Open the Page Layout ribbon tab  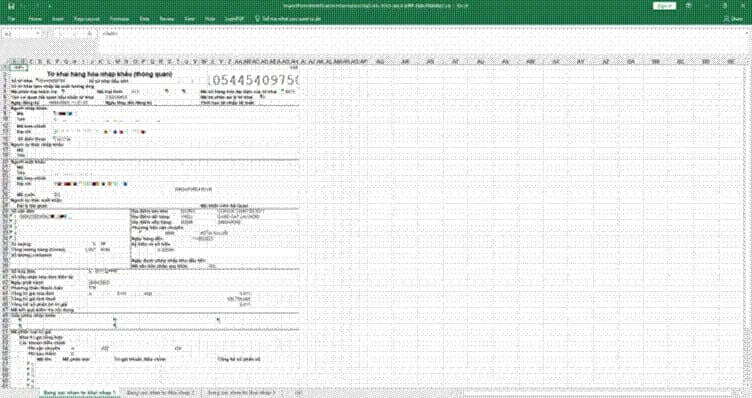tap(87, 19)
